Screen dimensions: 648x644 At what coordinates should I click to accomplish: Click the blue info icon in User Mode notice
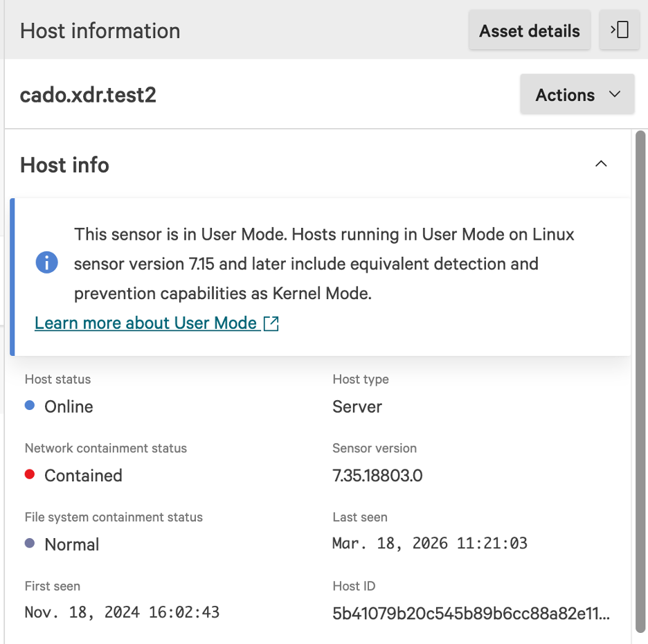(46, 263)
